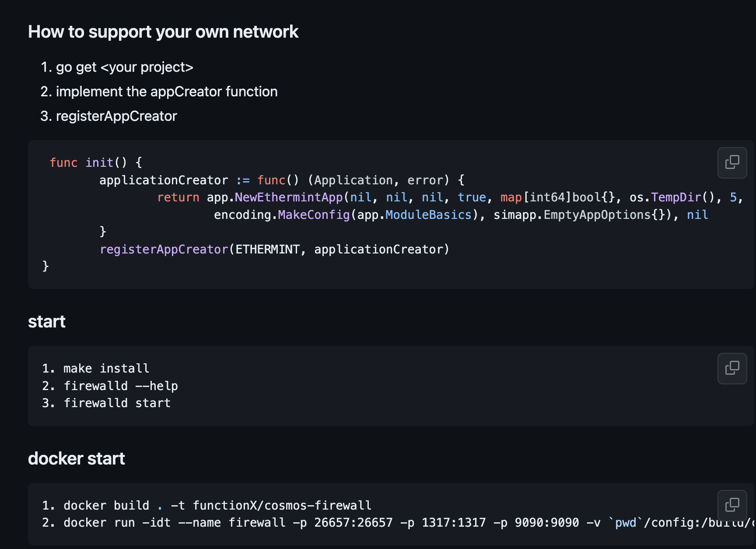The image size is (756, 549).
Task: Click the 'start' section heading
Action: click(x=47, y=322)
